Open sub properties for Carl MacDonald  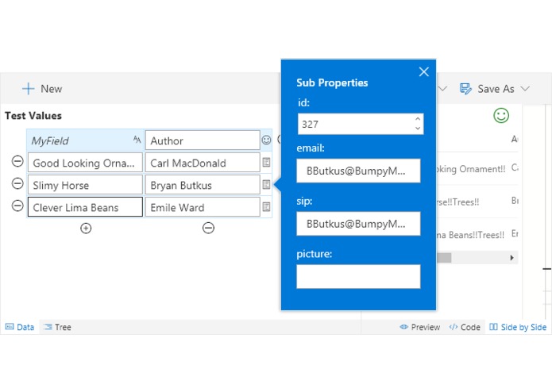click(267, 162)
